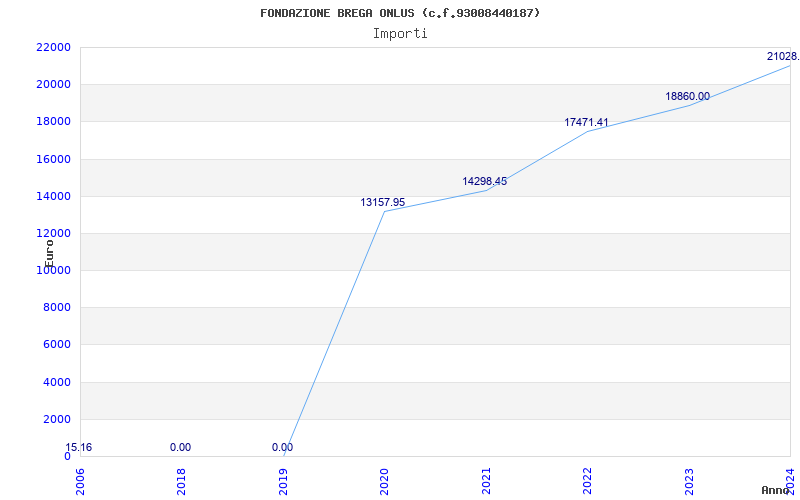800x500 pixels.
Task: Click the 4000 y-axis tick label
Action: pyautogui.click(x=56, y=382)
